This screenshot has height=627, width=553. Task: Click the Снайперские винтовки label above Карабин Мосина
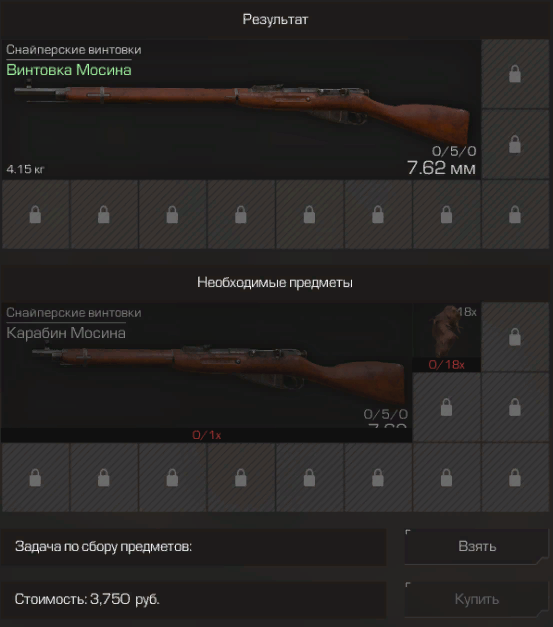(x=74, y=312)
